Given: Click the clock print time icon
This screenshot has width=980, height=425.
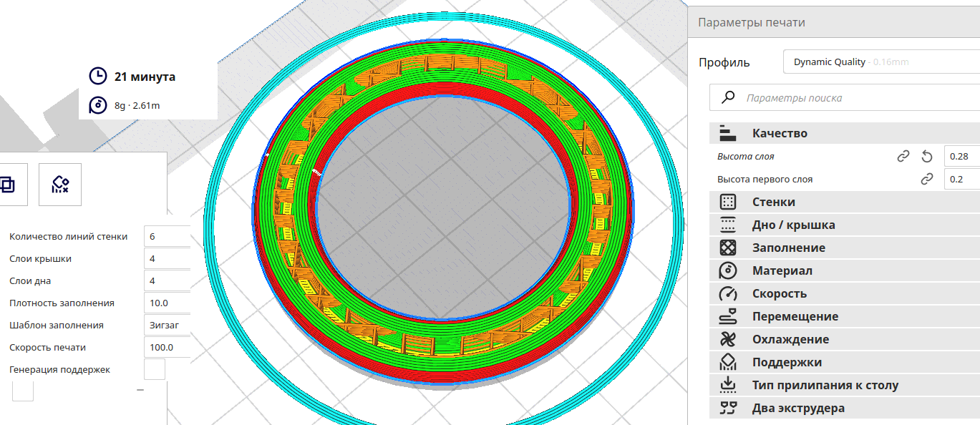Looking at the screenshot, I should click(97, 76).
